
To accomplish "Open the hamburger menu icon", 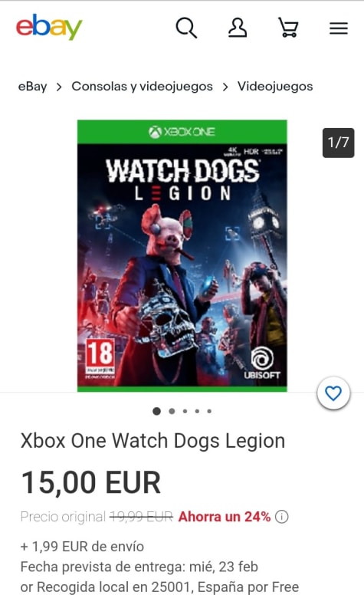I will click(x=339, y=28).
